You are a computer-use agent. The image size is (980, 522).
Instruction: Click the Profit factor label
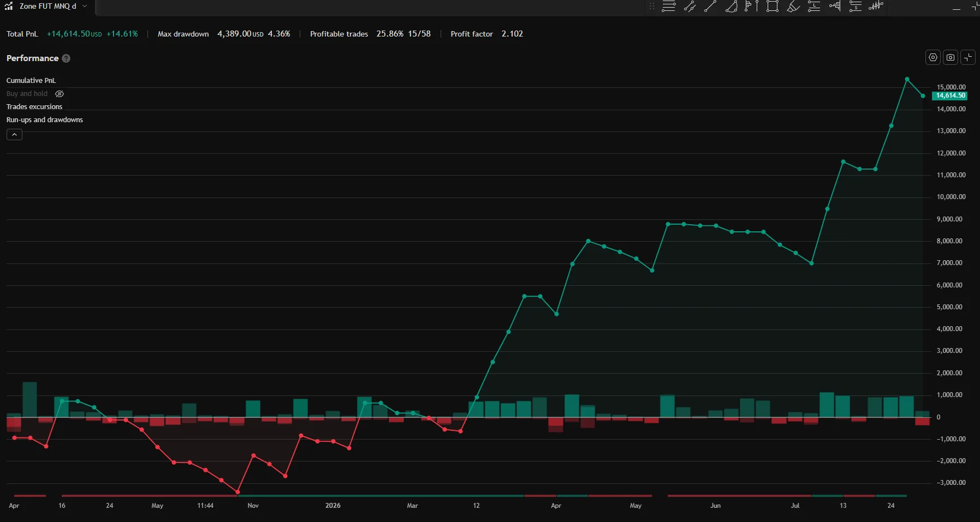pos(472,34)
